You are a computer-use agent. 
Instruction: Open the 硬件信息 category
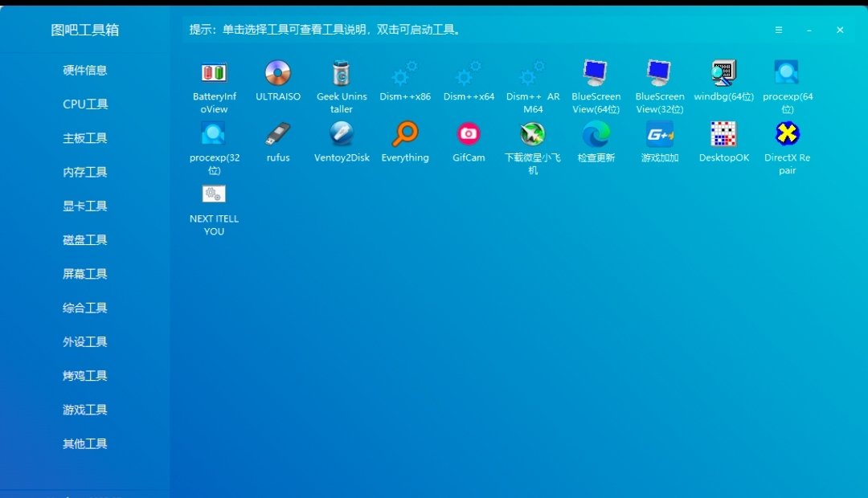pyautogui.click(x=84, y=70)
